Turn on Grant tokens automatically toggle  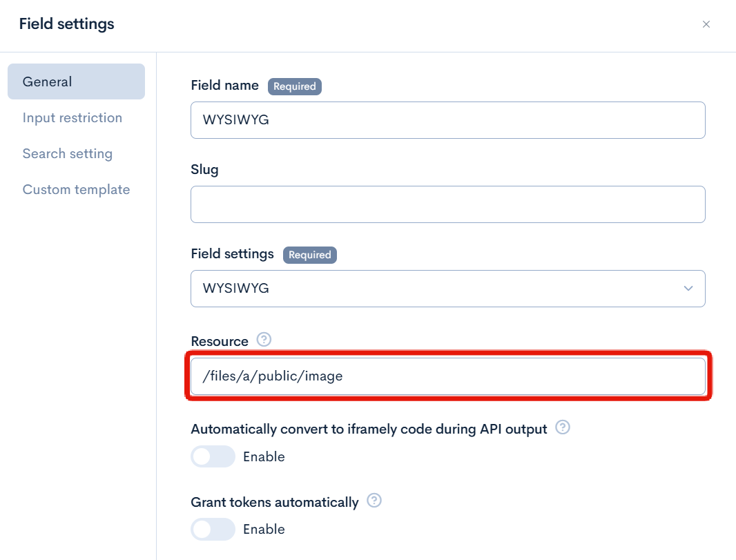pyautogui.click(x=213, y=529)
